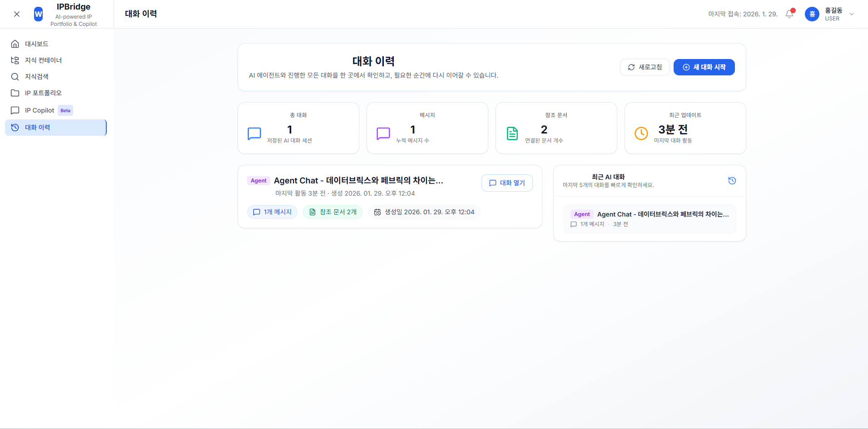868x429 pixels.
Task: Click the purple message icon in messages card
Action: (383, 133)
